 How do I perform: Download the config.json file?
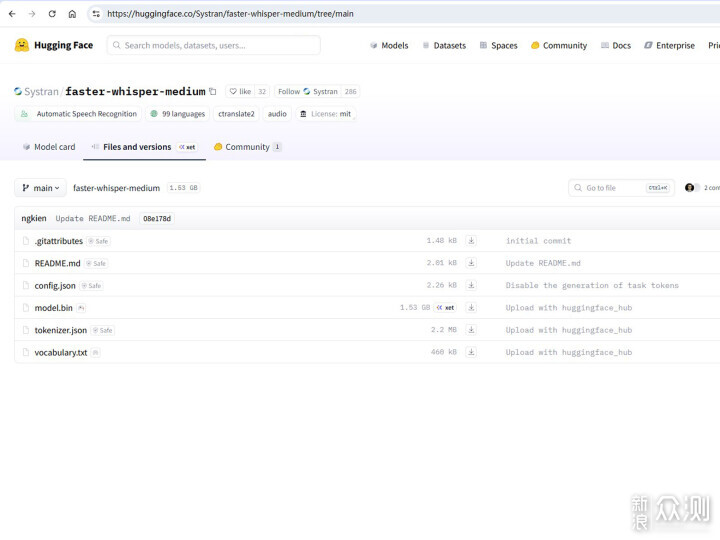[x=471, y=285]
